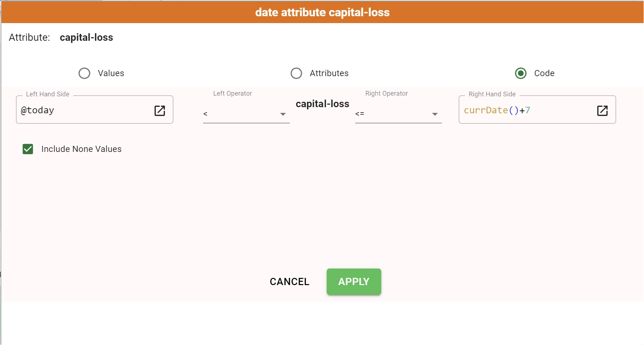This screenshot has width=644, height=345.
Task: Expand the Left Operator dropdown arrow
Action: pyautogui.click(x=283, y=114)
